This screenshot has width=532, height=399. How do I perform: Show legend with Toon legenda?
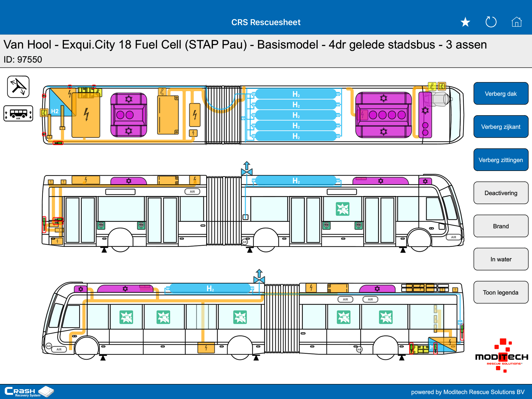(501, 292)
